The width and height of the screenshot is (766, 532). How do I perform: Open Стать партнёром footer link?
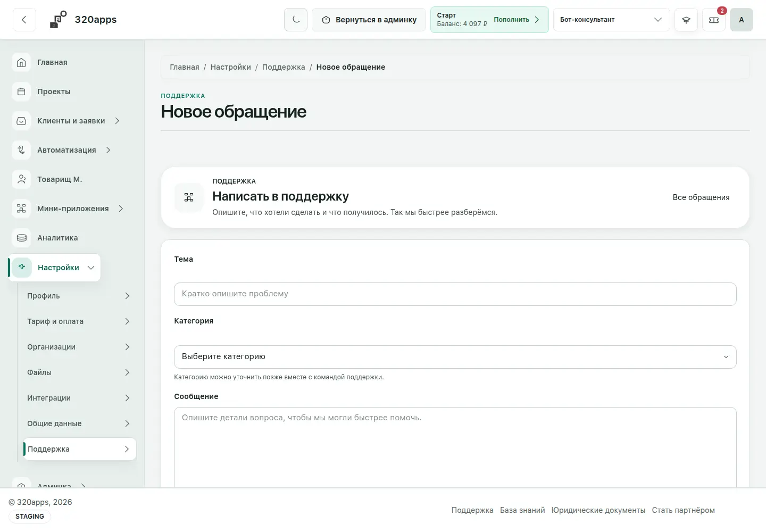pos(684,510)
